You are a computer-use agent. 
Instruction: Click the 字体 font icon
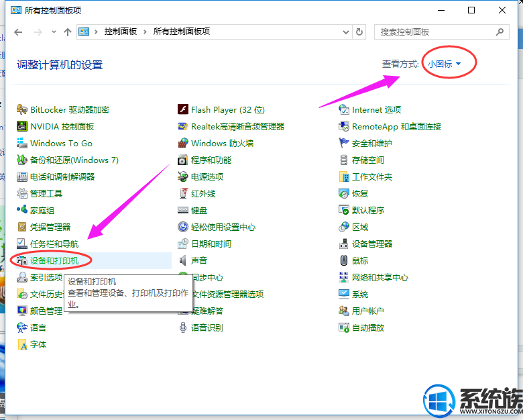(22, 344)
